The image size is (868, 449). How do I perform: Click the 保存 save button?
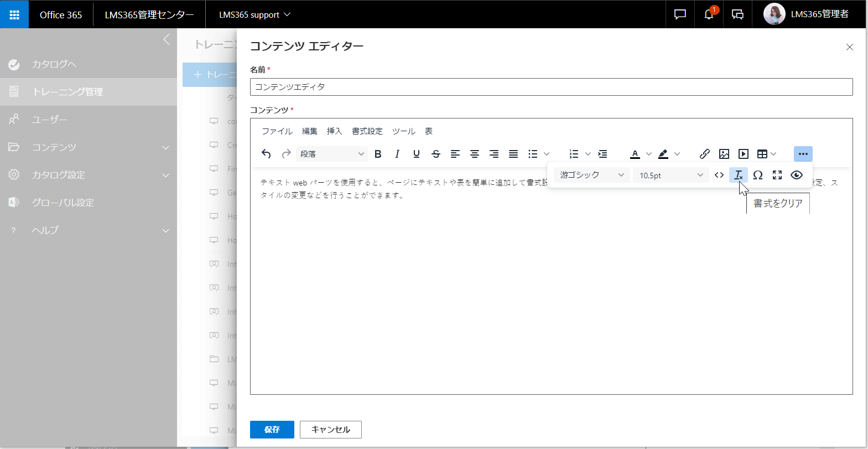(272, 430)
